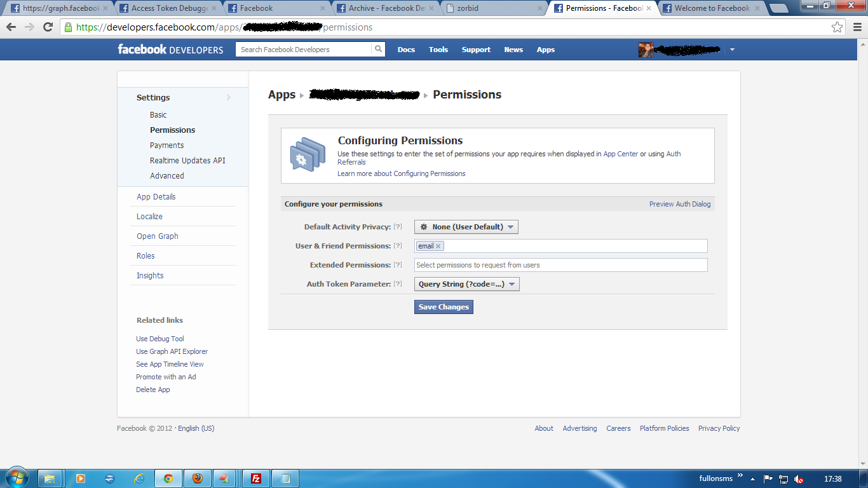Bookmark this page with the star icon
This screenshot has width=868, height=488.
point(837,27)
